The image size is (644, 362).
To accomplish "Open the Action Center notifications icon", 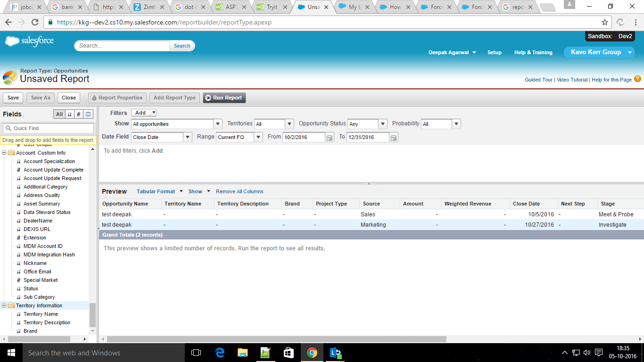I will [x=599, y=353].
